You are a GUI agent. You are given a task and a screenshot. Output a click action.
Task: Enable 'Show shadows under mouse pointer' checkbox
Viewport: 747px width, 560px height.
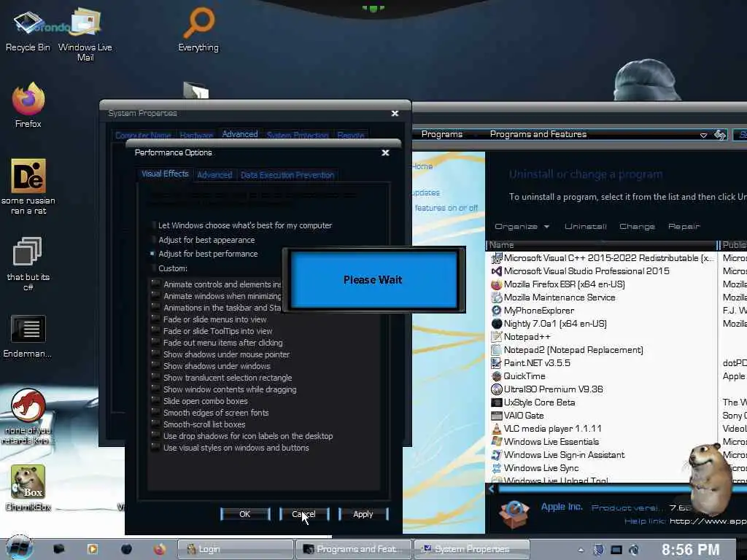pyautogui.click(x=155, y=354)
